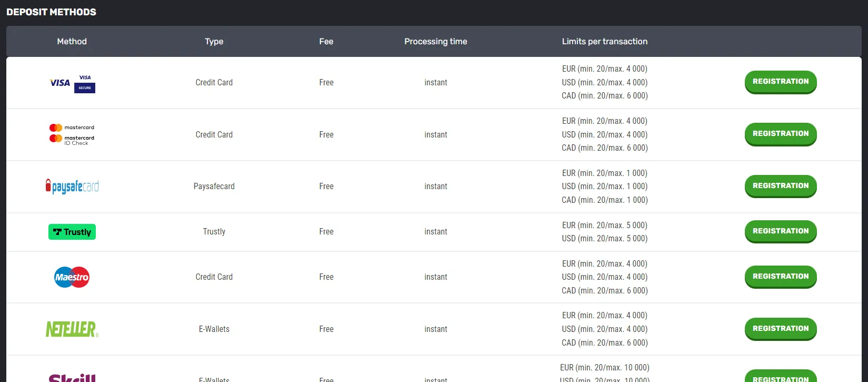Screen dimensions: 868x382
Task: Click Visa's CAD (min. 20/max. 6 000) limit
Action: tap(605, 96)
